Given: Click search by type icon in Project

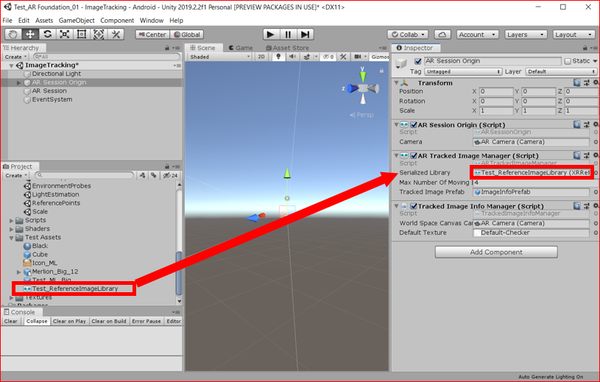Looking at the screenshot, I should (142, 175).
